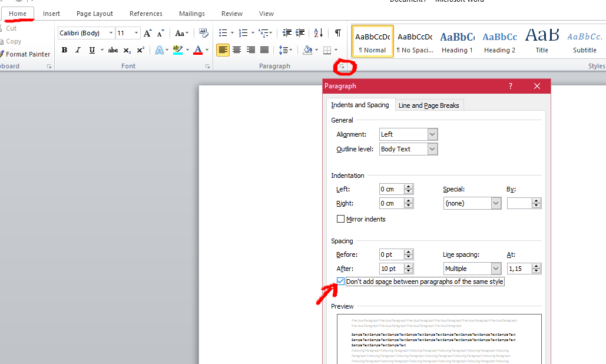Click Copy in clipboard group
This screenshot has width=606, height=364.
point(11,41)
